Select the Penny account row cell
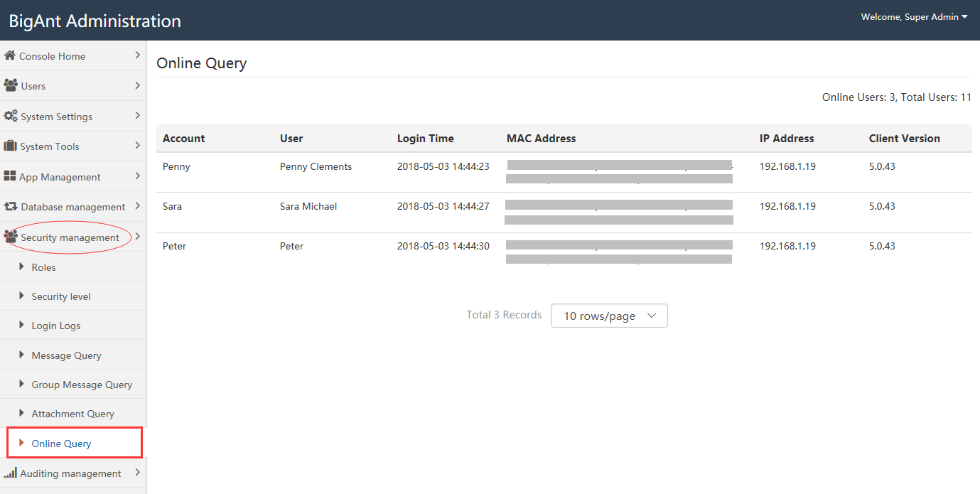980x494 pixels. click(x=176, y=166)
